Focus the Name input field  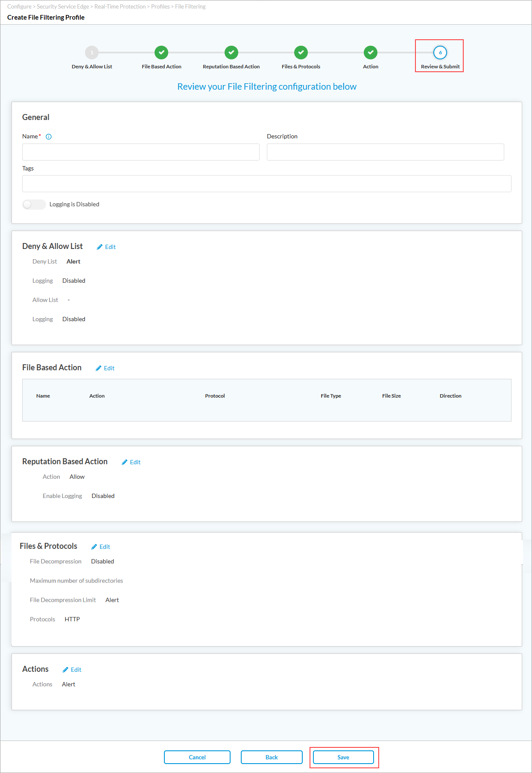[141, 152]
